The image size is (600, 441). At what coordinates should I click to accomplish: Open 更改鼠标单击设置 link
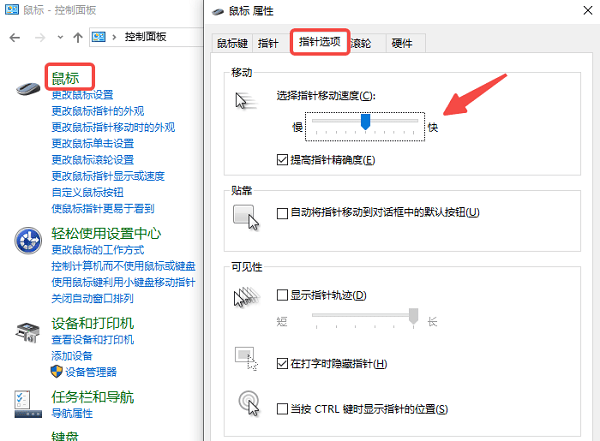[x=93, y=143]
